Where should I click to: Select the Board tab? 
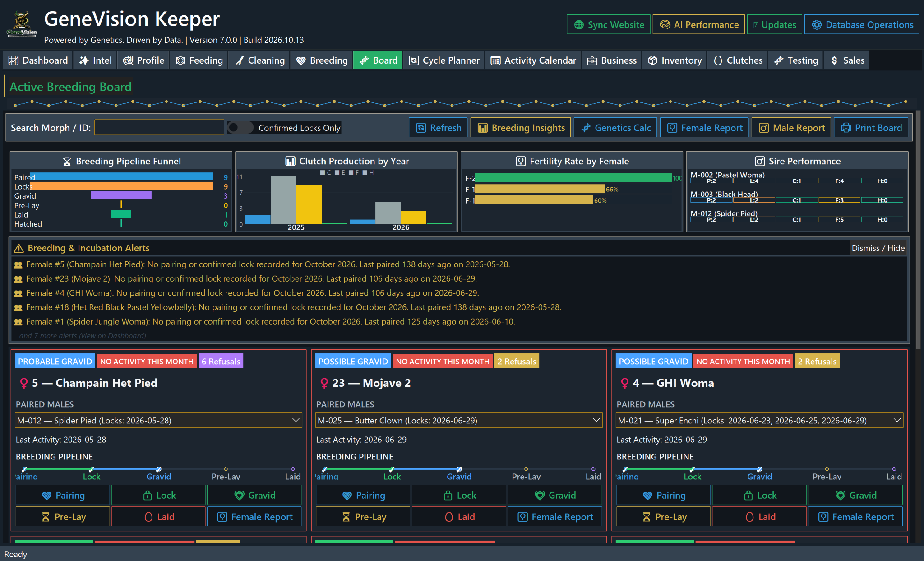[x=378, y=60]
